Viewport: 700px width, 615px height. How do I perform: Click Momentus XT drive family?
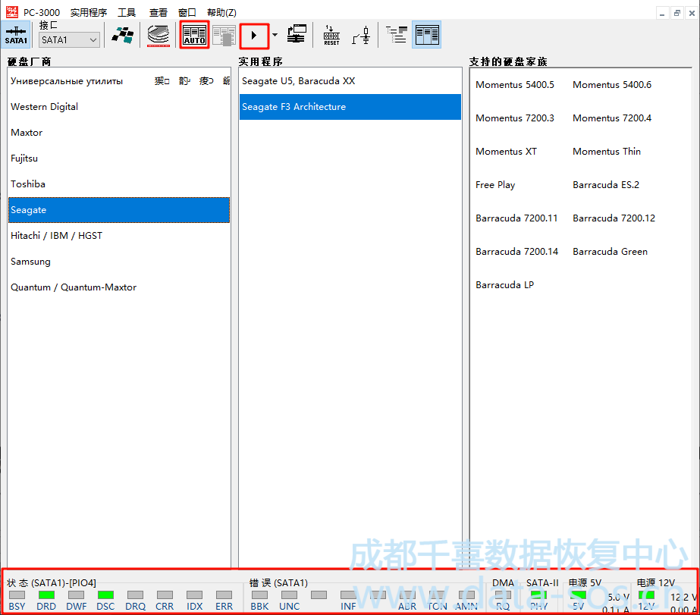point(506,152)
